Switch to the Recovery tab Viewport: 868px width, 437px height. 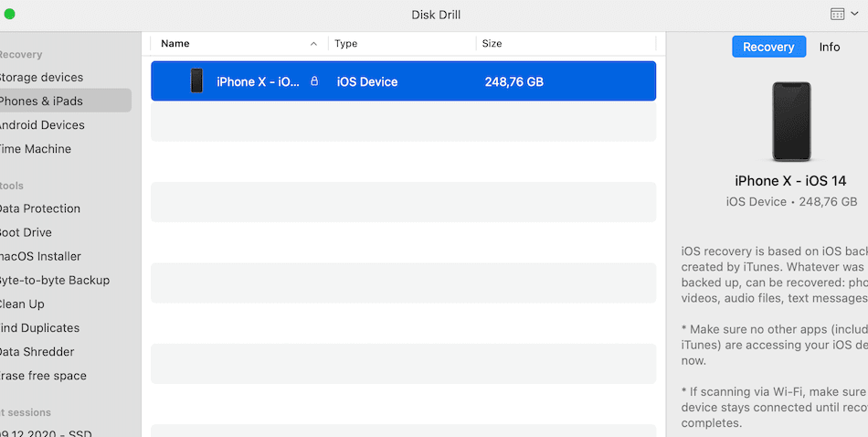pyautogui.click(x=768, y=47)
